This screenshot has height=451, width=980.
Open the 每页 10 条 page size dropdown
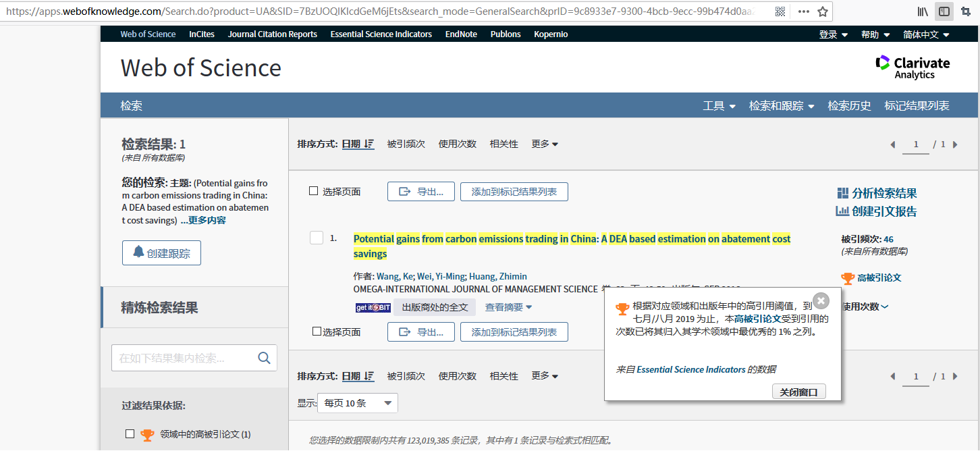(x=358, y=403)
